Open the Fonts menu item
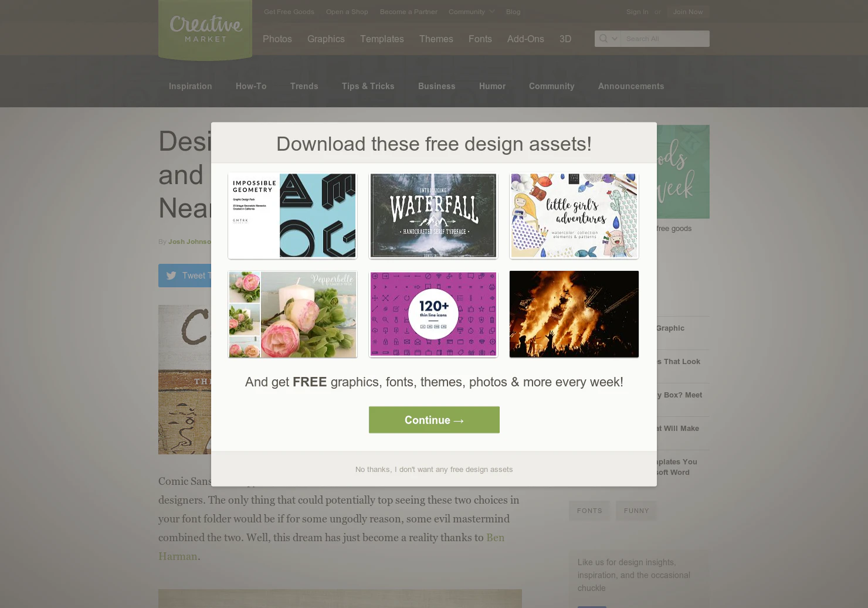This screenshot has width=868, height=608. [x=480, y=39]
